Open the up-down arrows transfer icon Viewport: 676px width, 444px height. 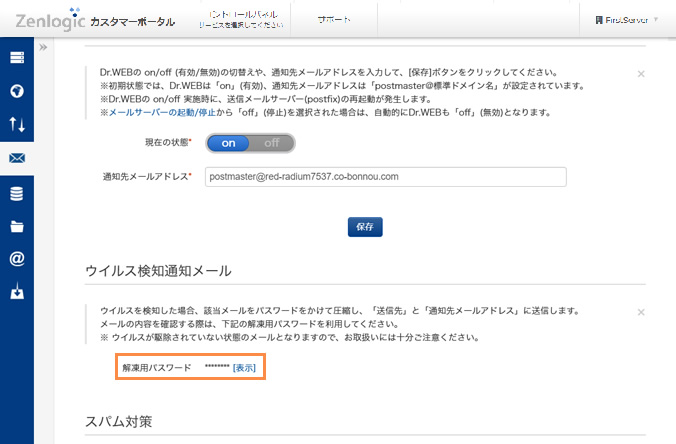(x=17, y=124)
